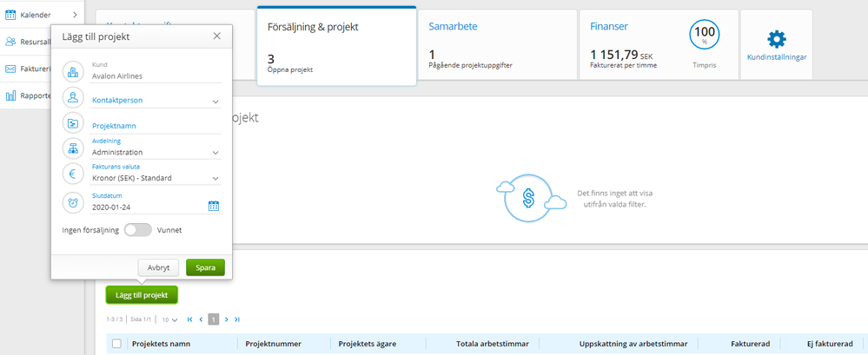Check the select-all checkbox in table header
This screenshot has width=868, height=355.
tap(116, 344)
